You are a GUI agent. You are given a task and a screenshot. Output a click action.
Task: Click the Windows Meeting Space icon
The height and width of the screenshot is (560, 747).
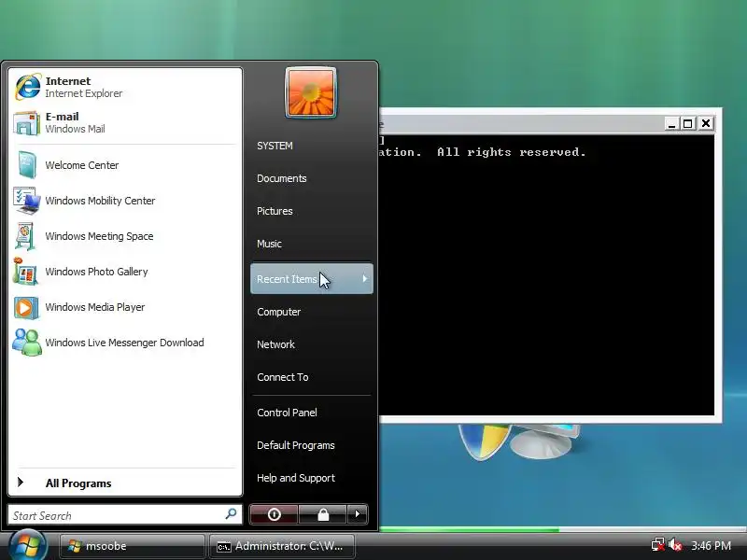pos(25,236)
